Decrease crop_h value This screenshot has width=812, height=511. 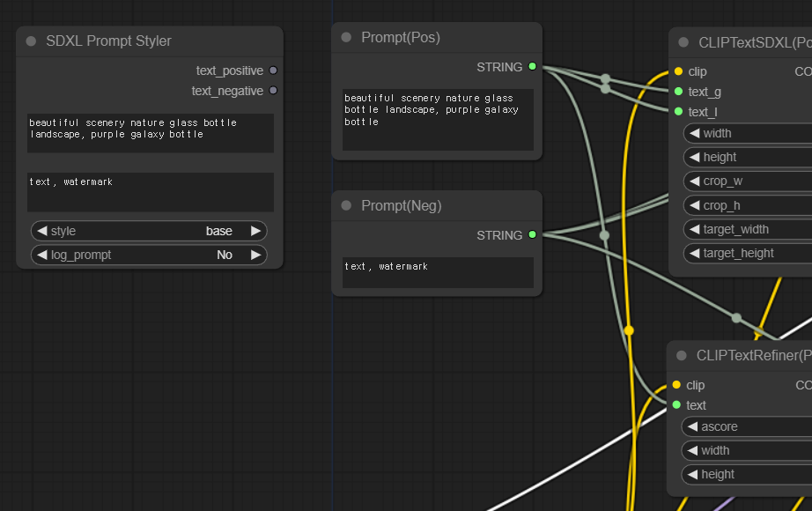pyautogui.click(x=695, y=205)
